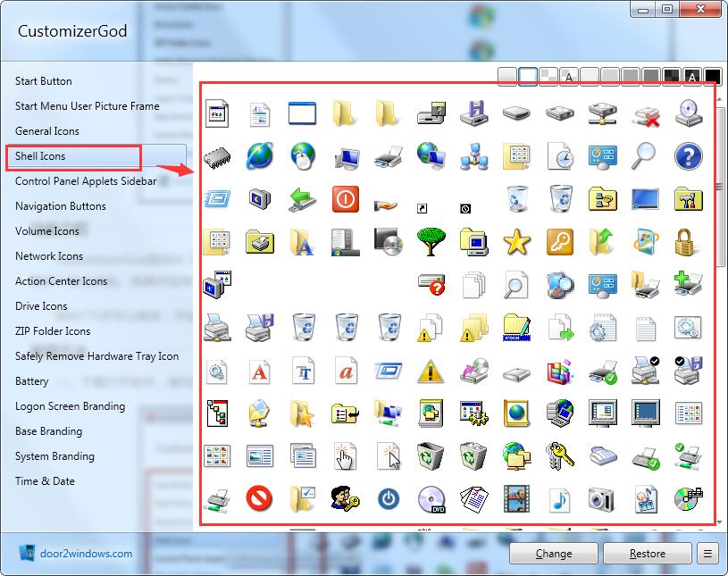Select the audio CD with music notes icon
Screen dimensions: 728x576
pos(688,499)
